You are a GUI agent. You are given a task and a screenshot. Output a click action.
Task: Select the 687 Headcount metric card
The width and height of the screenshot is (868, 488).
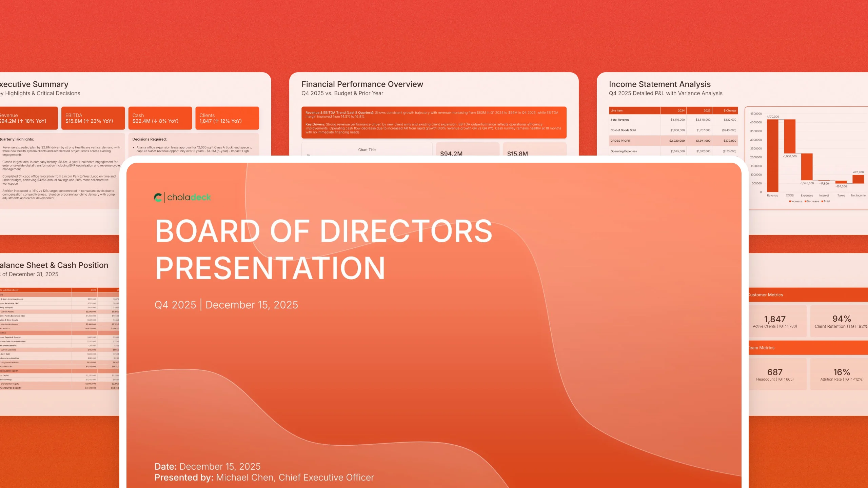777,374
